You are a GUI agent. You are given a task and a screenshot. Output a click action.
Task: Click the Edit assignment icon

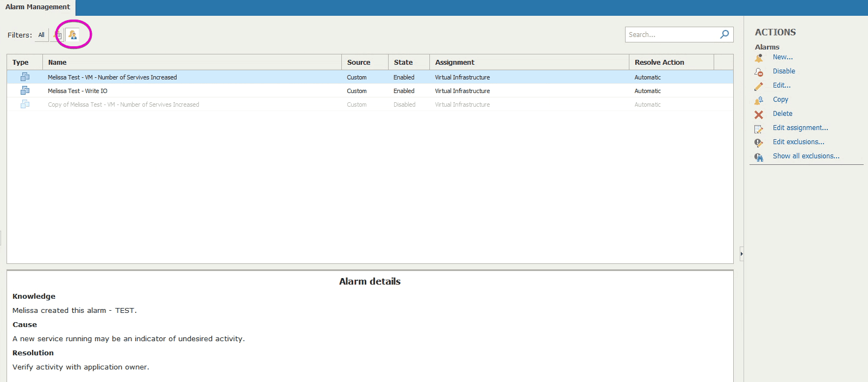(759, 128)
